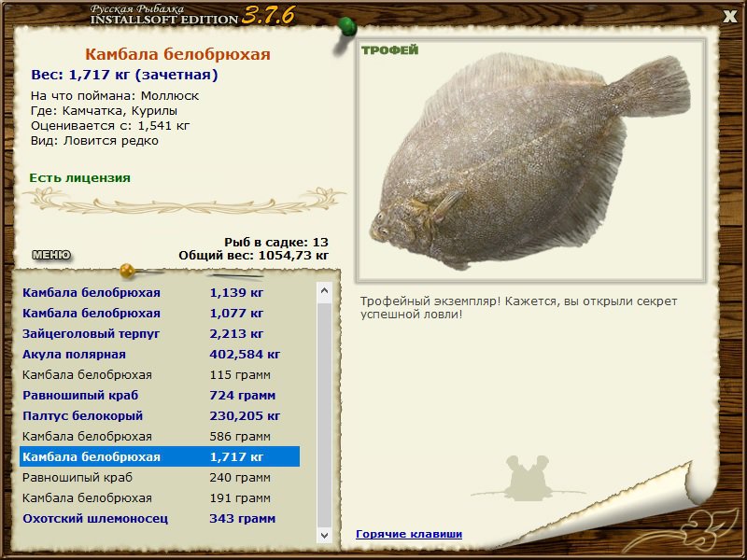Select Равношипый краб 724 грамм row

click(x=160, y=395)
